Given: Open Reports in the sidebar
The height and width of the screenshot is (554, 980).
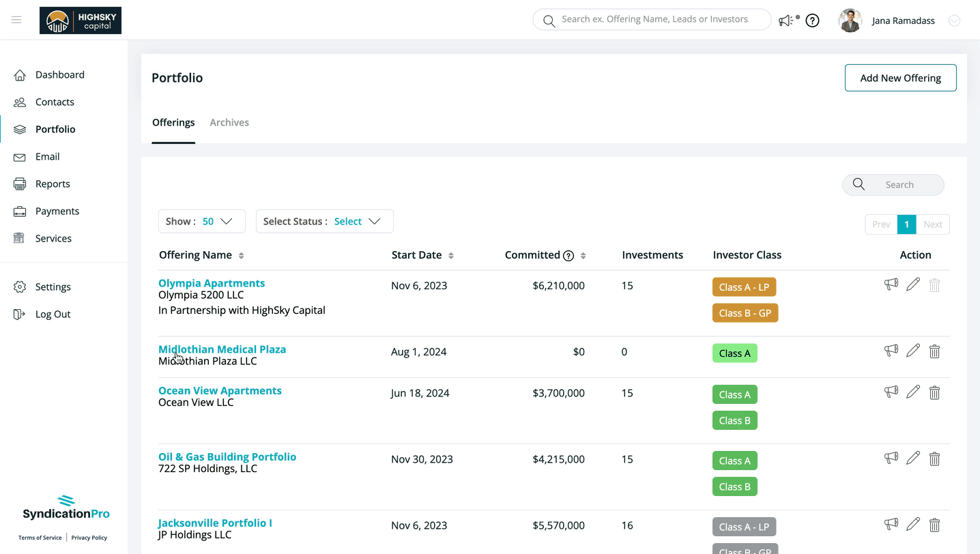Looking at the screenshot, I should 53,184.
